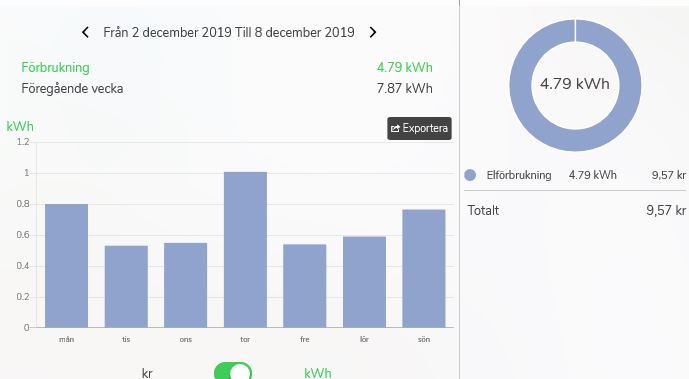
Task: Advance to next week with right chevron
Action: point(373,32)
